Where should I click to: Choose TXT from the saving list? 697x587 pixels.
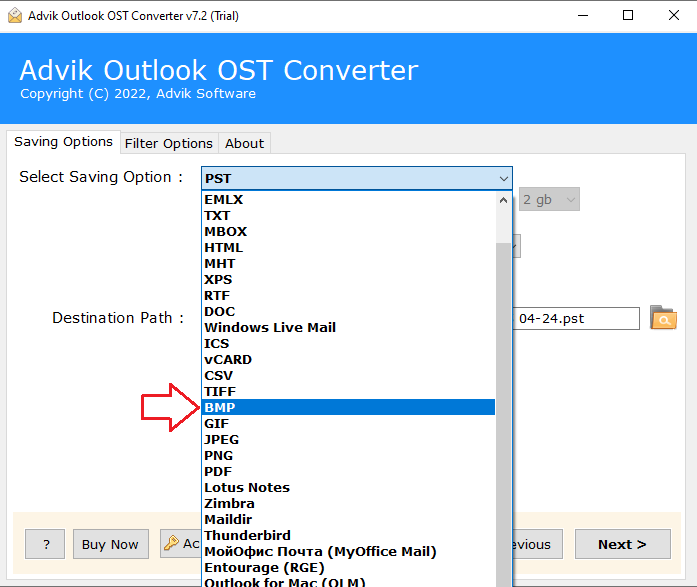(x=348, y=216)
